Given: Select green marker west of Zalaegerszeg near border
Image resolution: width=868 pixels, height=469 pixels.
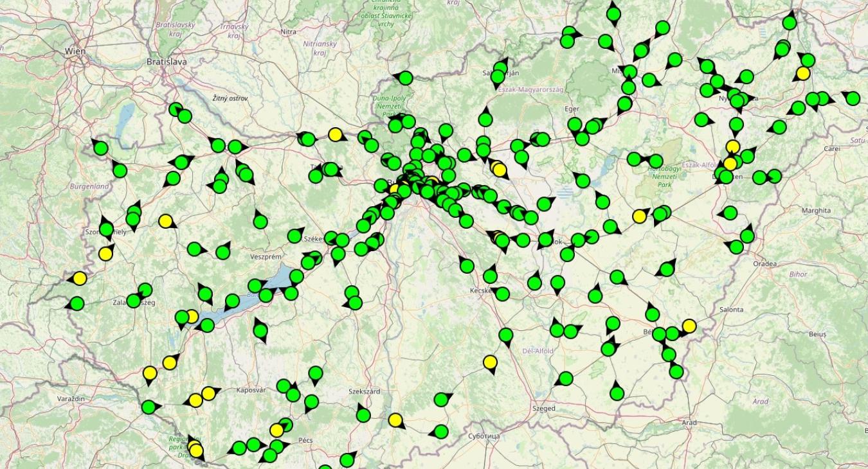Looking at the screenshot, I should click(77, 303).
